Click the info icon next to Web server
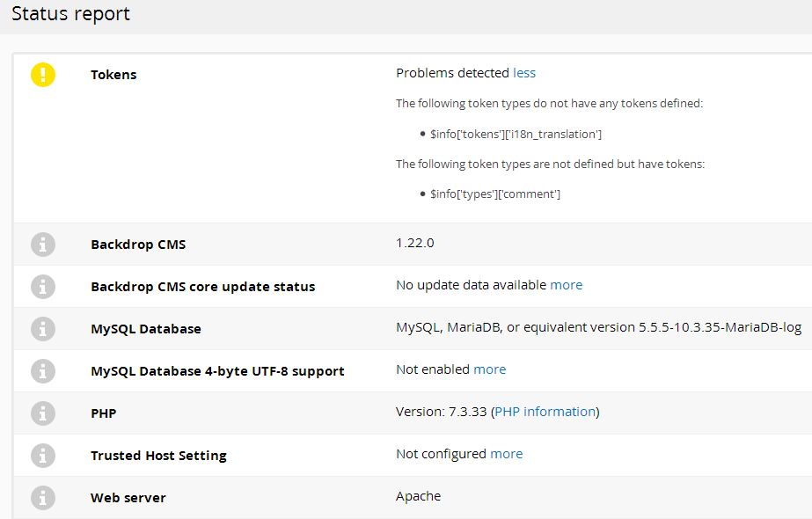 pyautogui.click(x=43, y=498)
